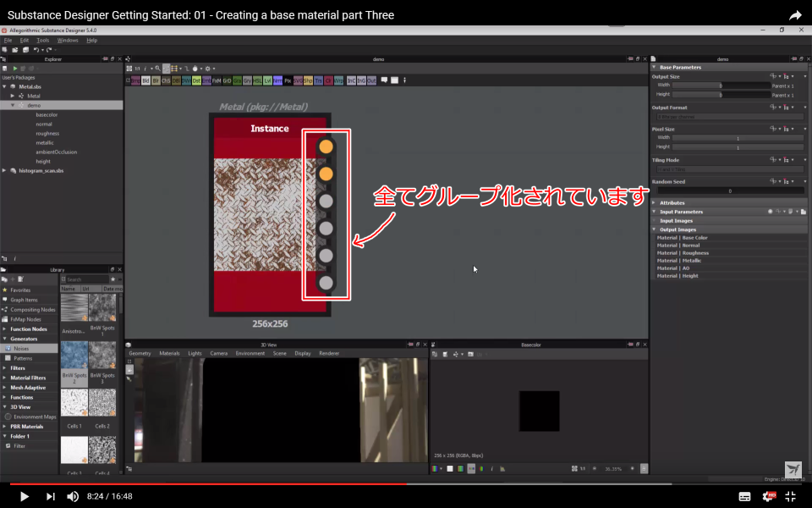Insert a comment in the graph
Image resolution: width=812 pixels, height=508 pixels.
[384, 80]
